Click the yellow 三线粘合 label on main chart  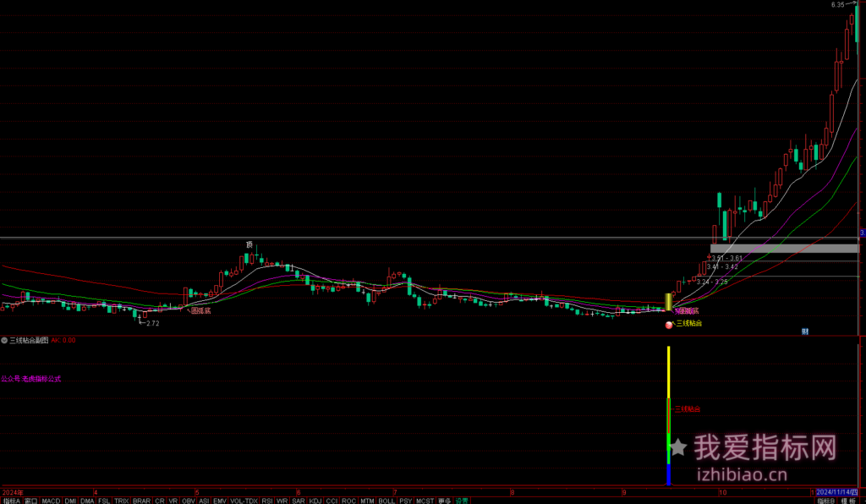tap(689, 324)
